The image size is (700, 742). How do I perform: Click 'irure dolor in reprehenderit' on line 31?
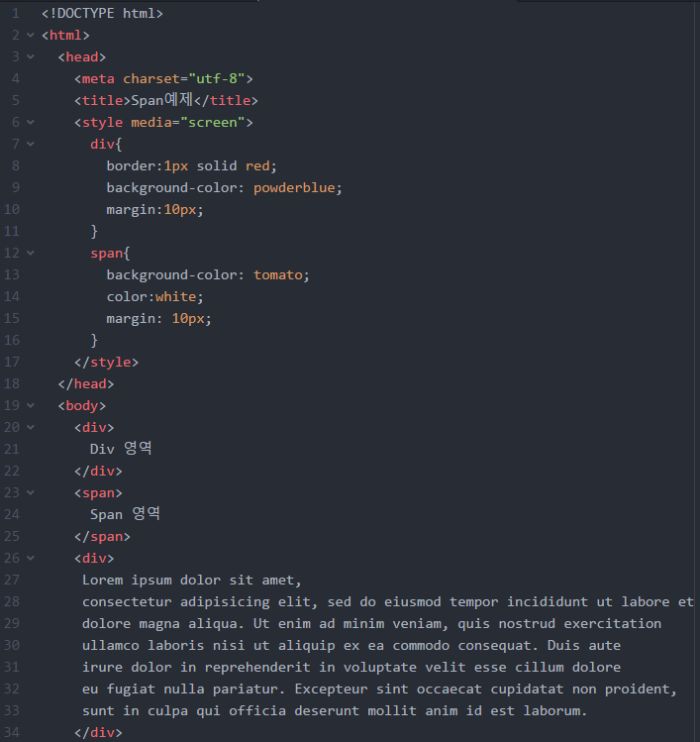click(x=196, y=668)
